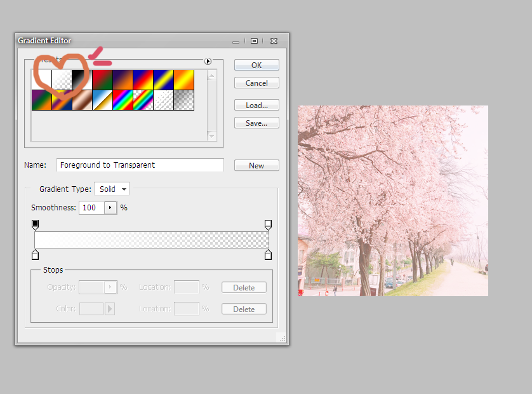Choose the Chrome gradient preset
This screenshot has width=532, height=394.
[102, 100]
